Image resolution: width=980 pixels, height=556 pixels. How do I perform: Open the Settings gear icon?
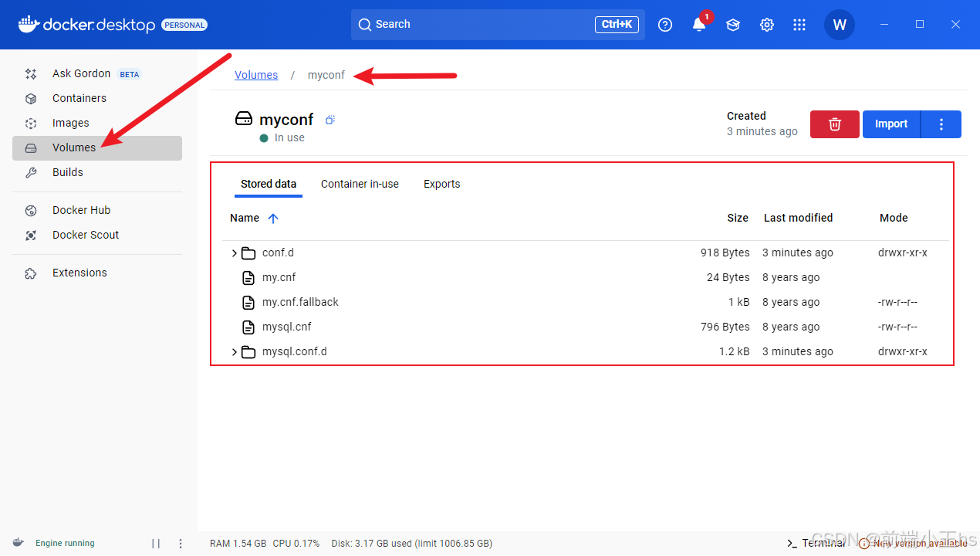[x=767, y=25]
